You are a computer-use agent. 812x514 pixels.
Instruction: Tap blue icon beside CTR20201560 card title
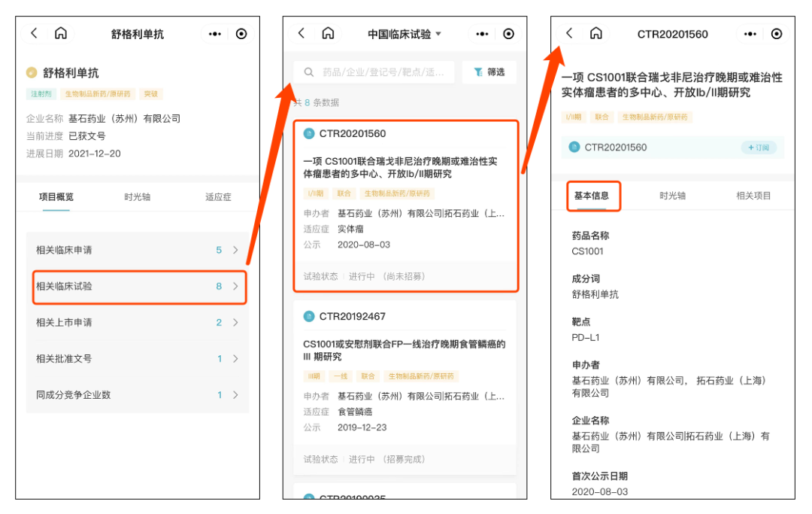coord(309,134)
